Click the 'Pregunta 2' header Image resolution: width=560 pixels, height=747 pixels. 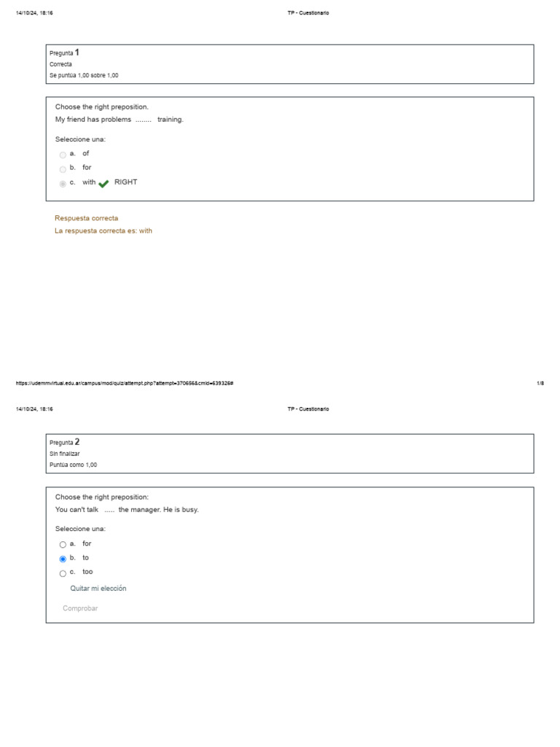[65, 442]
